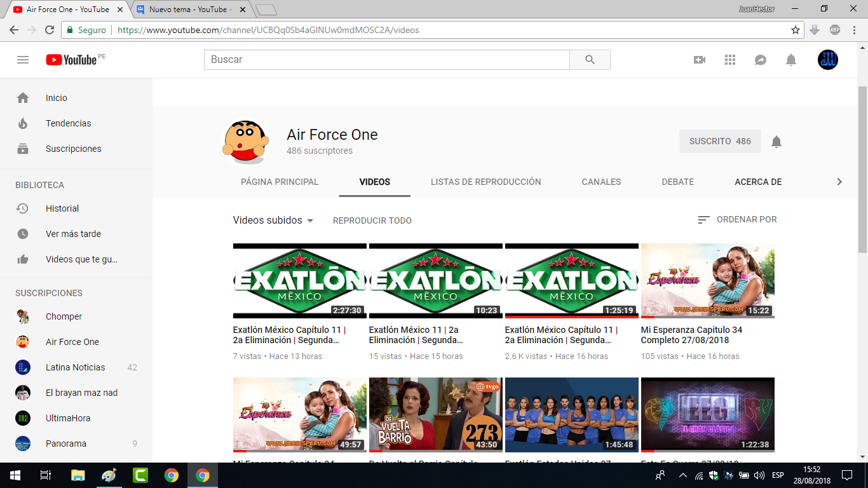Play the 1:25:19 Exatlón México video thumbnail
The height and width of the screenshot is (488, 868).
[x=572, y=281]
